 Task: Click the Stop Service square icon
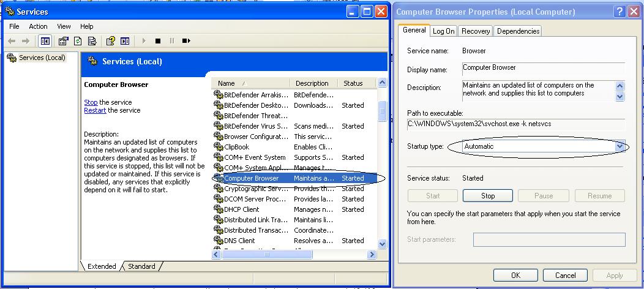(x=158, y=41)
